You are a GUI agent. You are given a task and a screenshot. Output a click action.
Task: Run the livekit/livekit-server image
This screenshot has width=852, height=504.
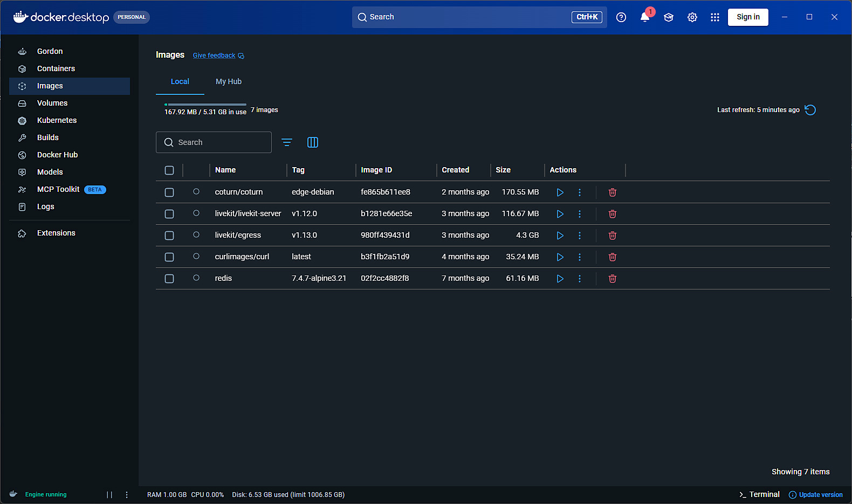point(560,214)
